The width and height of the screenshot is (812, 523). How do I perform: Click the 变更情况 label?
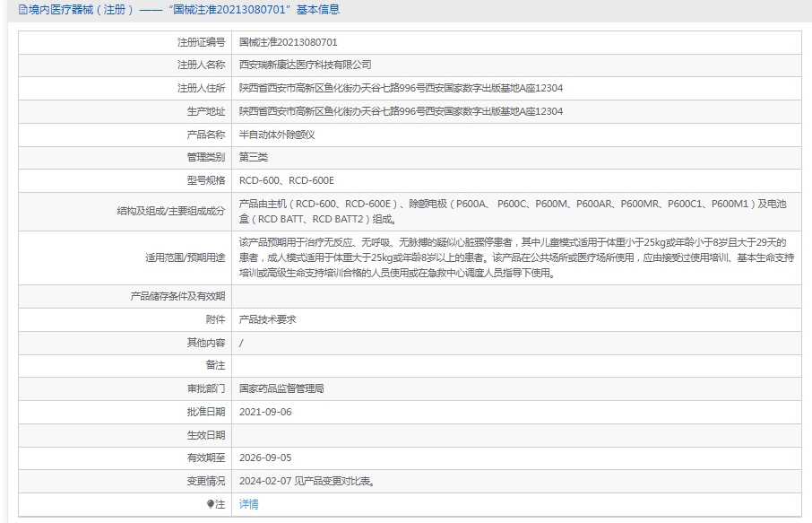(206, 482)
